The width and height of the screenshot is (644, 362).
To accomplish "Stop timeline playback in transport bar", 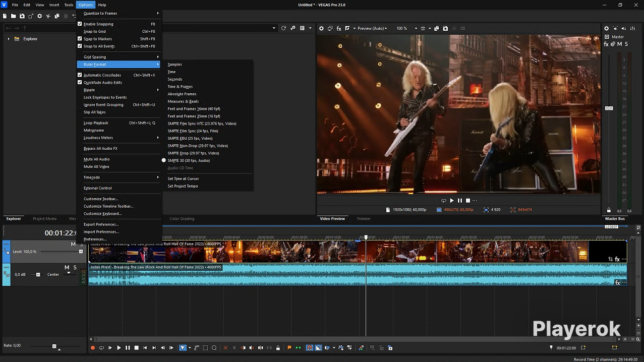I will coord(136,348).
